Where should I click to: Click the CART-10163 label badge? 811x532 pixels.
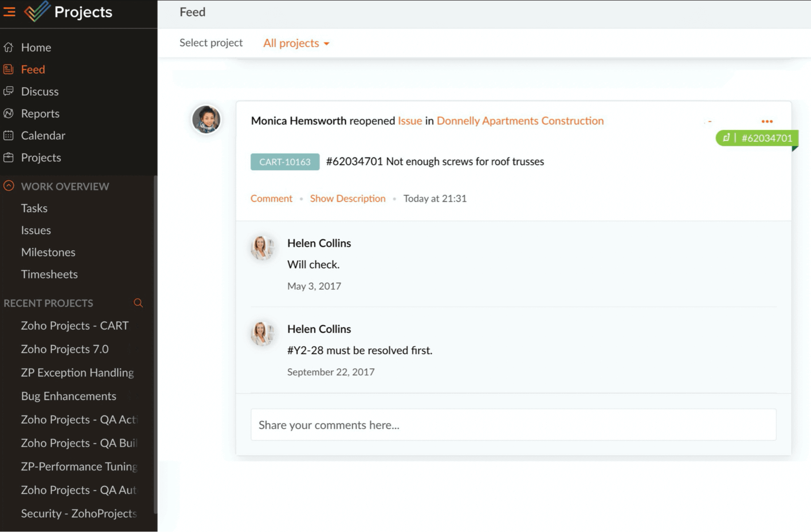(x=285, y=162)
